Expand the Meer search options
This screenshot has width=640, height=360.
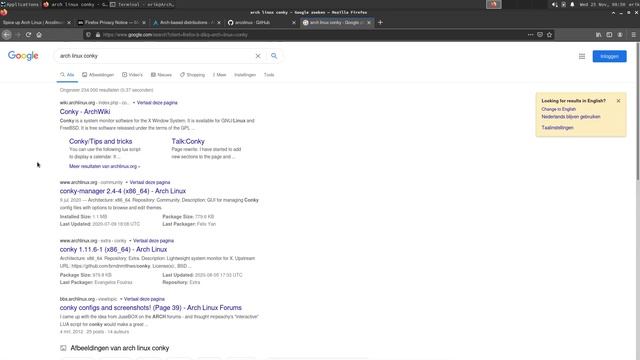pyautogui.click(x=220, y=75)
